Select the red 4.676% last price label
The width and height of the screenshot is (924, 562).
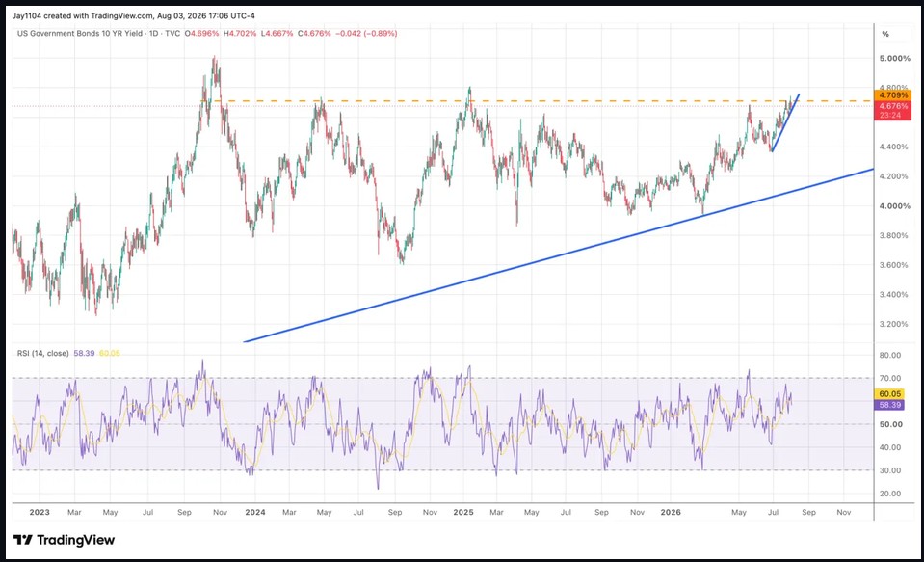tap(893, 106)
